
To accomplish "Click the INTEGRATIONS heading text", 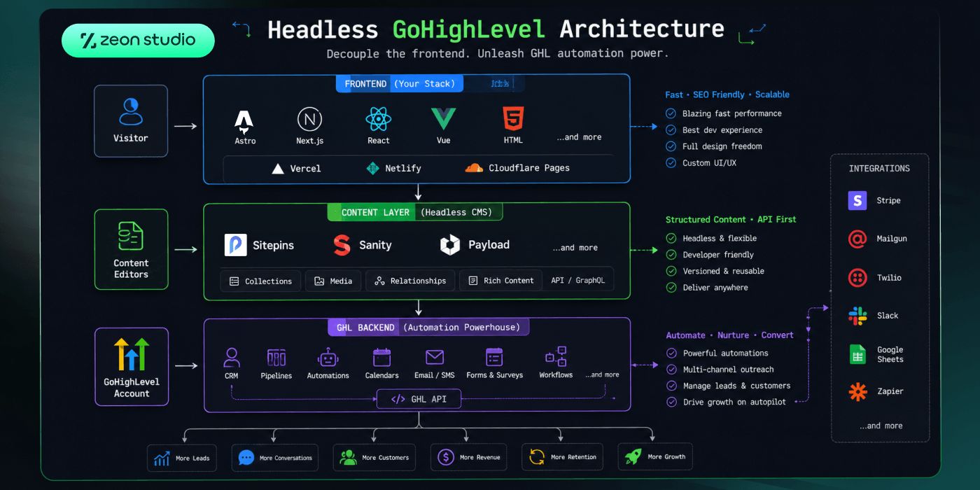I will click(879, 169).
